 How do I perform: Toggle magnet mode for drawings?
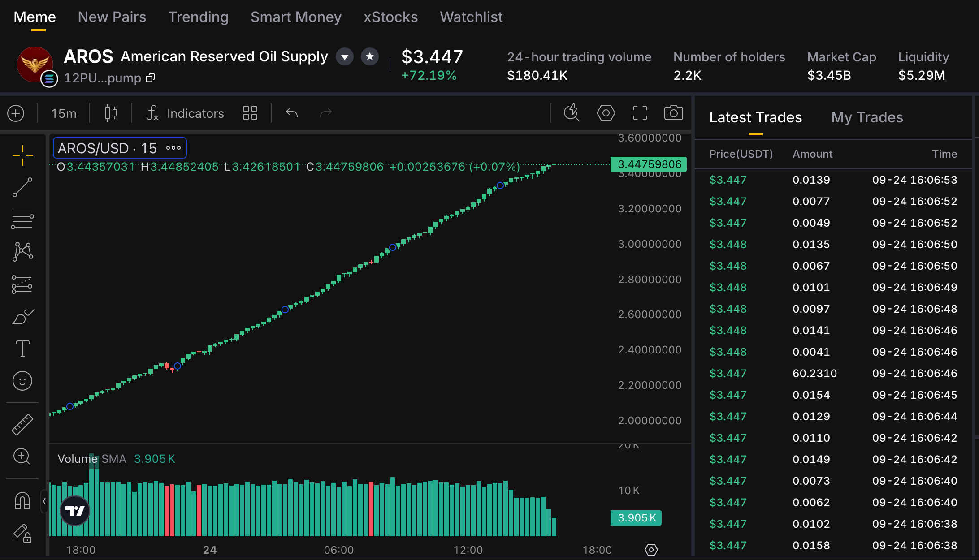pyautogui.click(x=22, y=500)
